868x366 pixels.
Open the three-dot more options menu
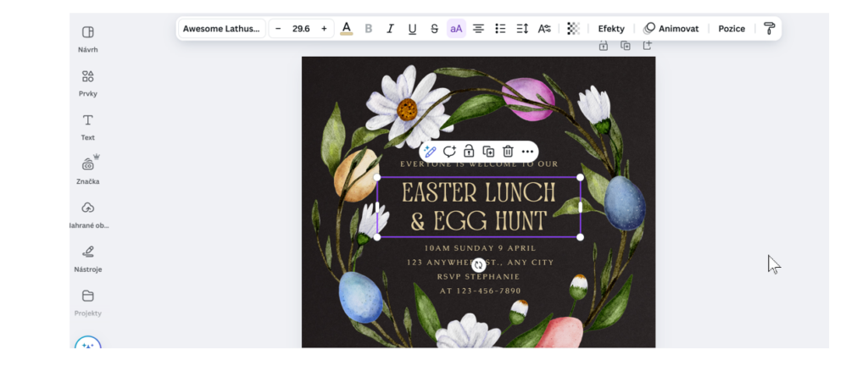[527, 151]
